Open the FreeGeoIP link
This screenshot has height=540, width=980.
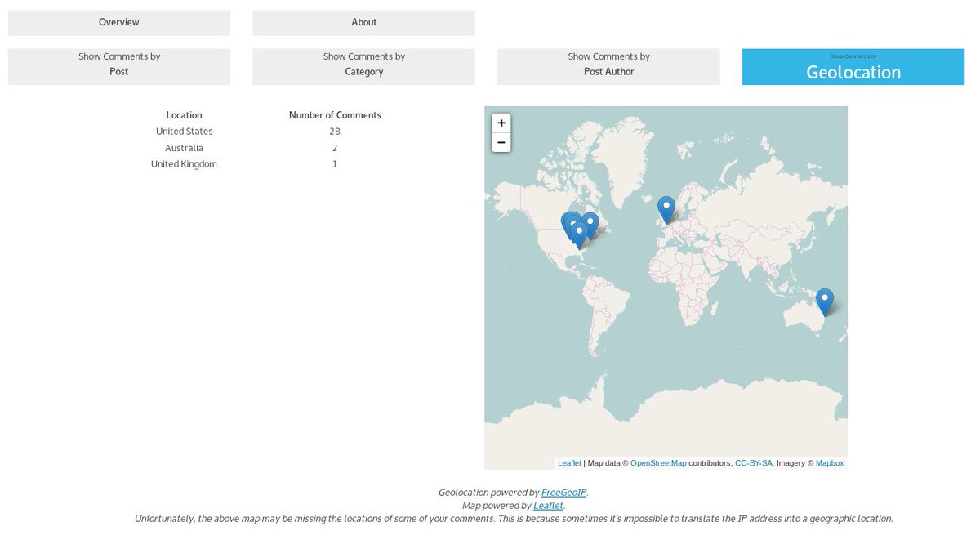[563, 493]
